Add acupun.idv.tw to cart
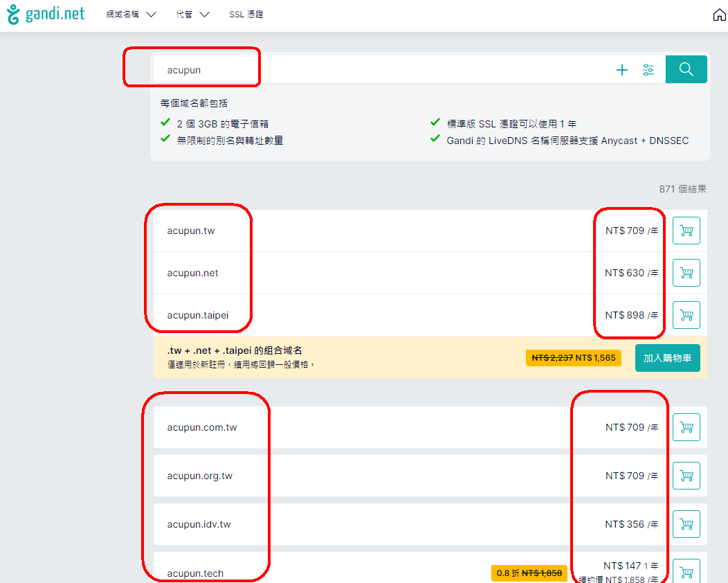Viewport: 728px width, 583px height. click(686, 524)
